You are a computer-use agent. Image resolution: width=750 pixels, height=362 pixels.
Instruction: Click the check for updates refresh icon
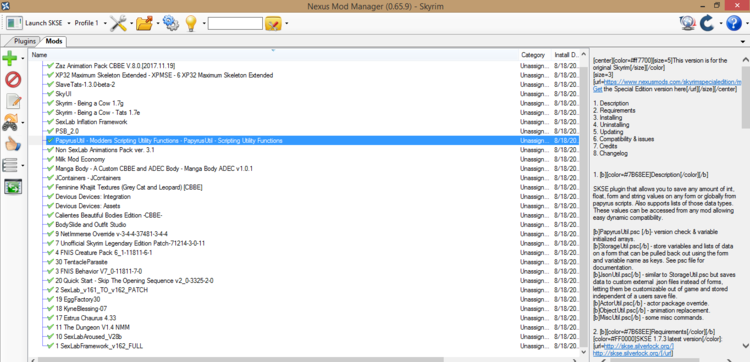707,23
